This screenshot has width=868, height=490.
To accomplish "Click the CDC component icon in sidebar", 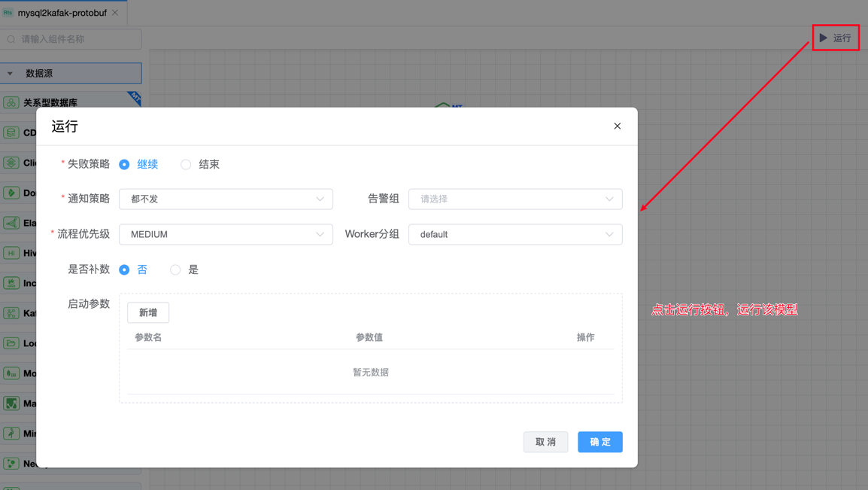I will pos(11,132).
